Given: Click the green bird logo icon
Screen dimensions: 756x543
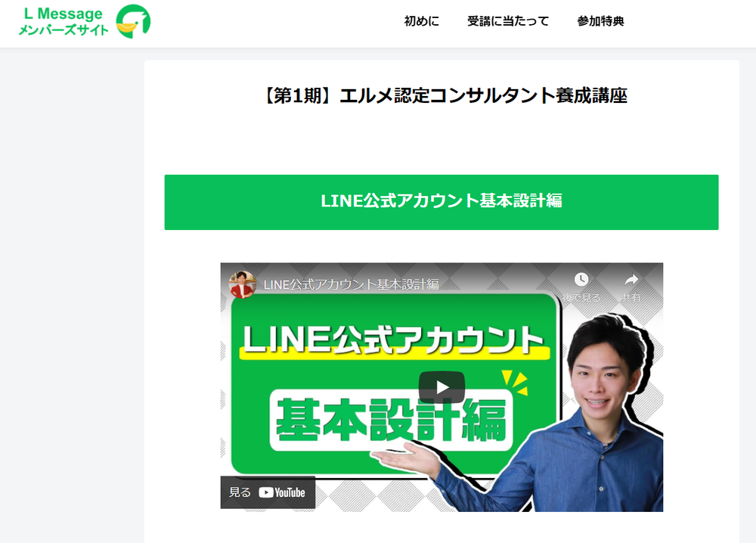Looking at the screenshot, I should click(133, 21).
